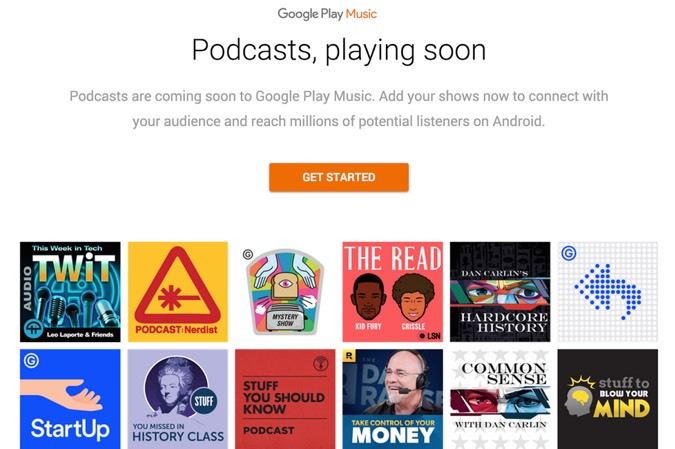675x449 pixels.
Task: Open This Week in Tech TWiT podcast cover
Action: point(70,292)
